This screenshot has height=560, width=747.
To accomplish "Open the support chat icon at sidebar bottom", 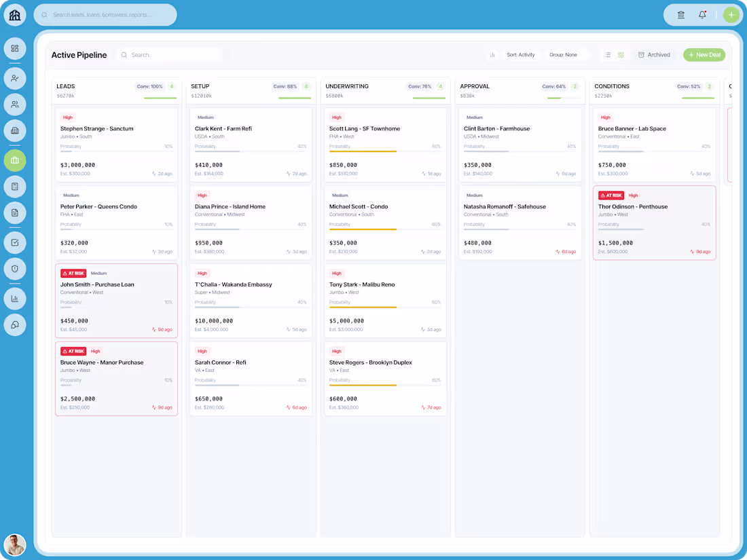I will tap(15, 324).
